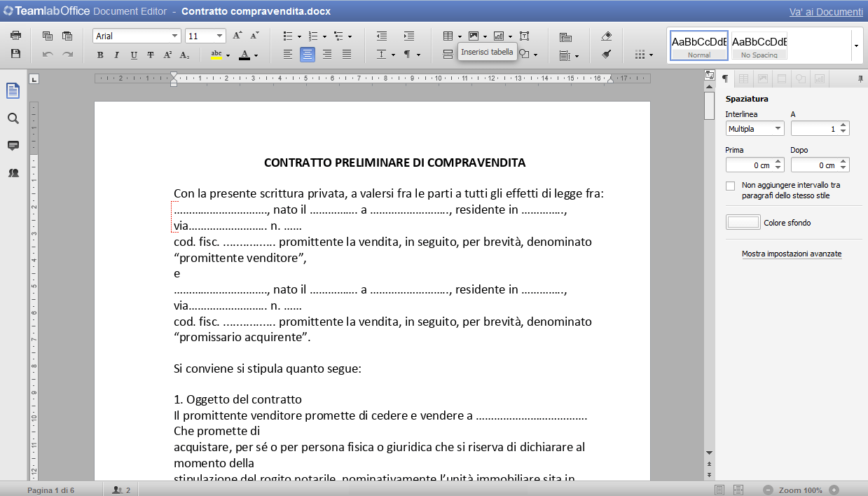Open the Chat users panel in the left sidebar
The width and height of the screenshot is (868, 496).
pos(13,173)
